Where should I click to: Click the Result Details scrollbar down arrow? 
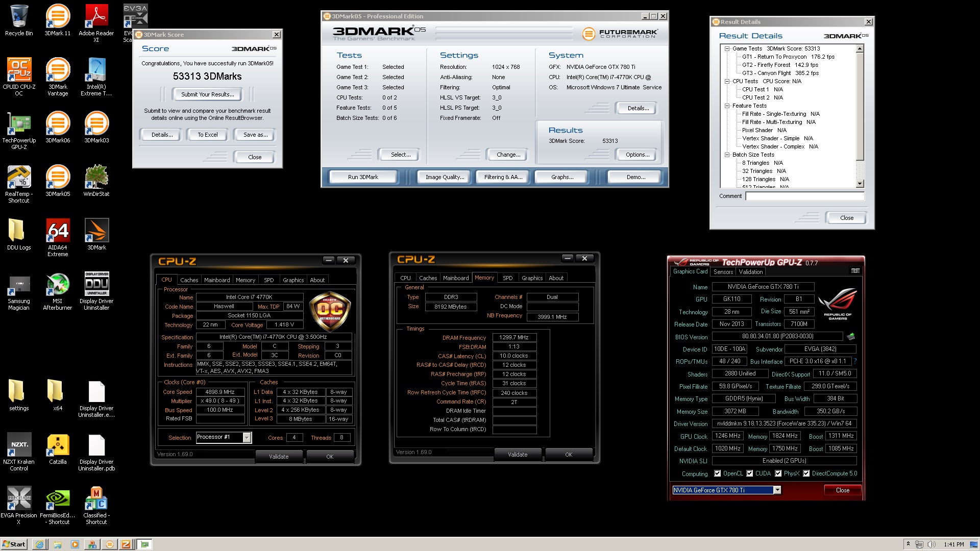pyautogui.click(x=860, y=184)
